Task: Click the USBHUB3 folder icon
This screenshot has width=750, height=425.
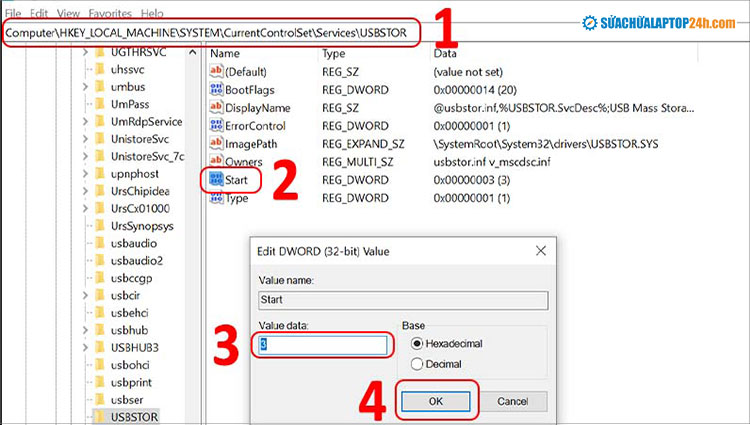Action: coord(100,348)
